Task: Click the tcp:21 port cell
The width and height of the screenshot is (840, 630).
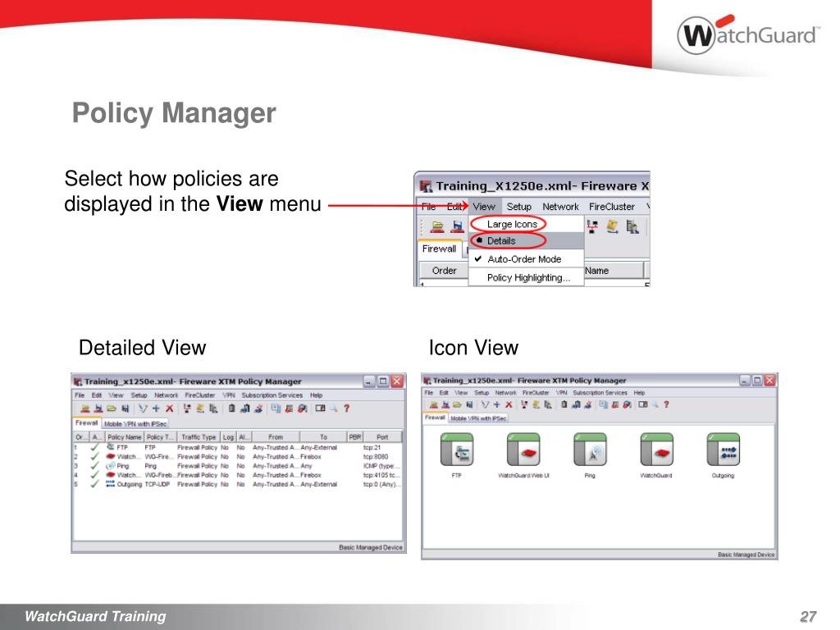Action: point(372,447)
